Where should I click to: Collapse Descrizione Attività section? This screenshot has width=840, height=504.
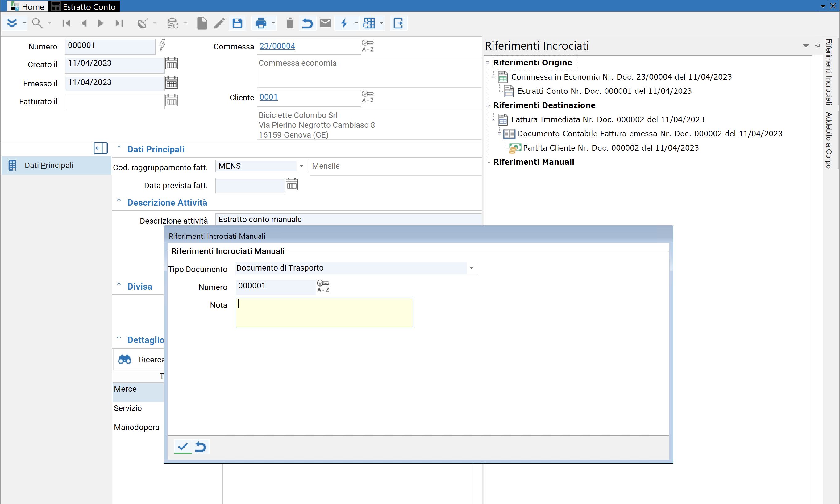[x=119, y=200]
